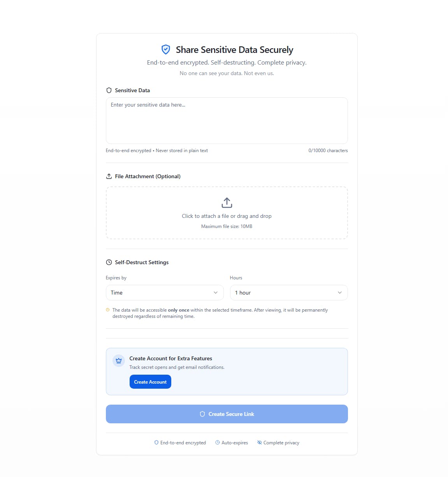Click the drag and drop file area
448x477 pixels.
[227, 213]
